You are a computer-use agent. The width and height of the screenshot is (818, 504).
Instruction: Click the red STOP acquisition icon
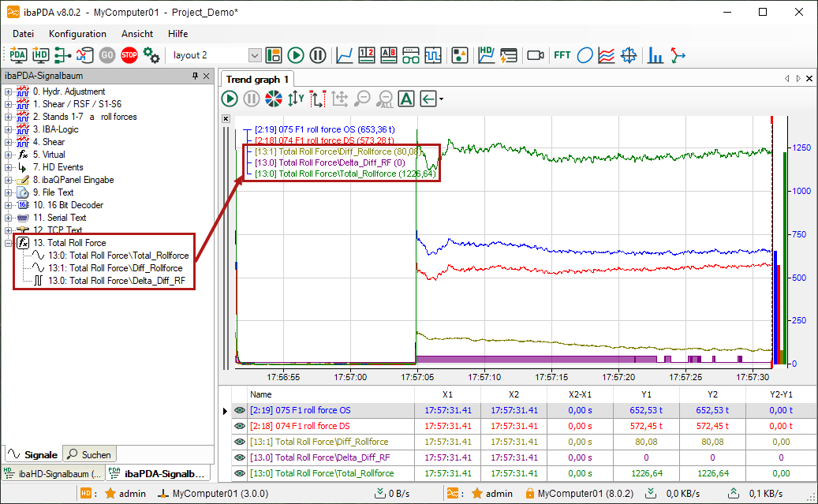tap(129, 55)
